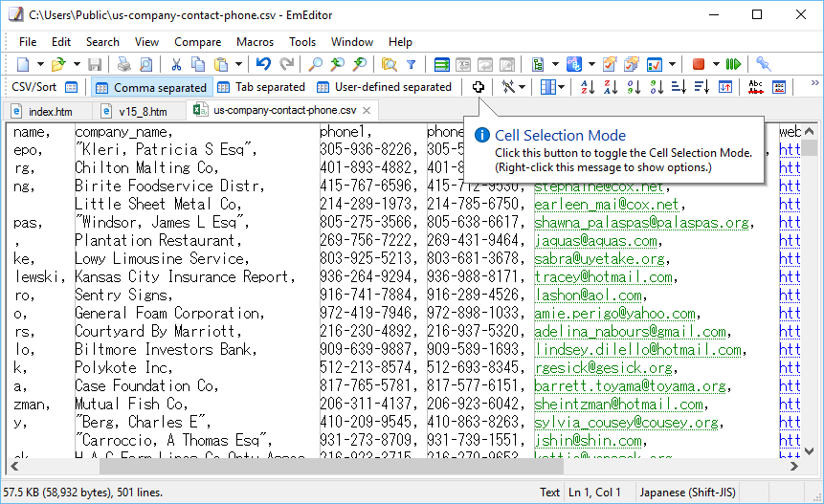This screenshot has height=504, width=824.
Task: Expand the Open file dropdown arrow
Action: point(77,65)
